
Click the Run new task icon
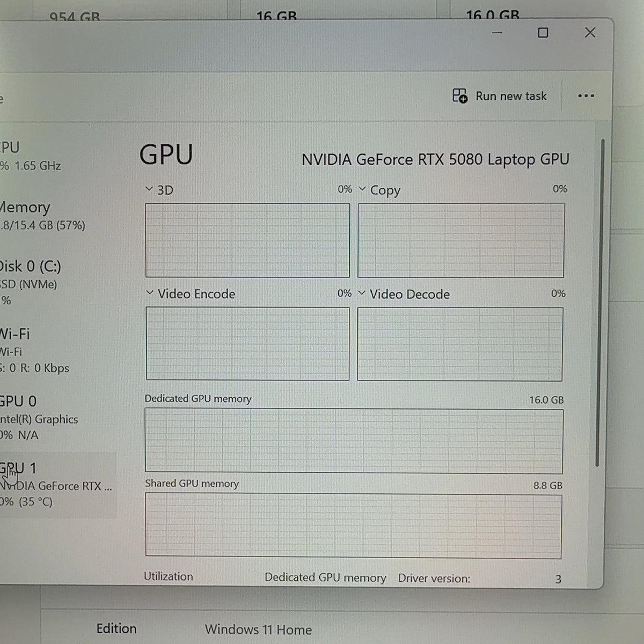[459, 96]
